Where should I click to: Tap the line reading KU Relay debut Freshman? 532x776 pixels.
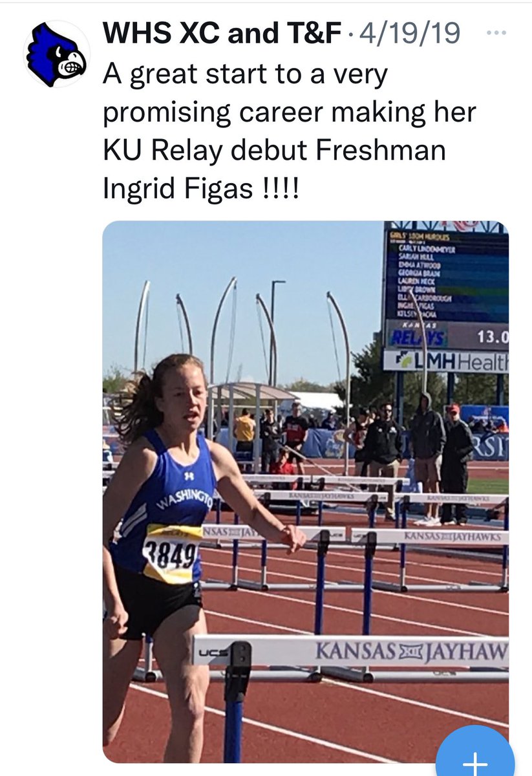(x=275, y=151)
